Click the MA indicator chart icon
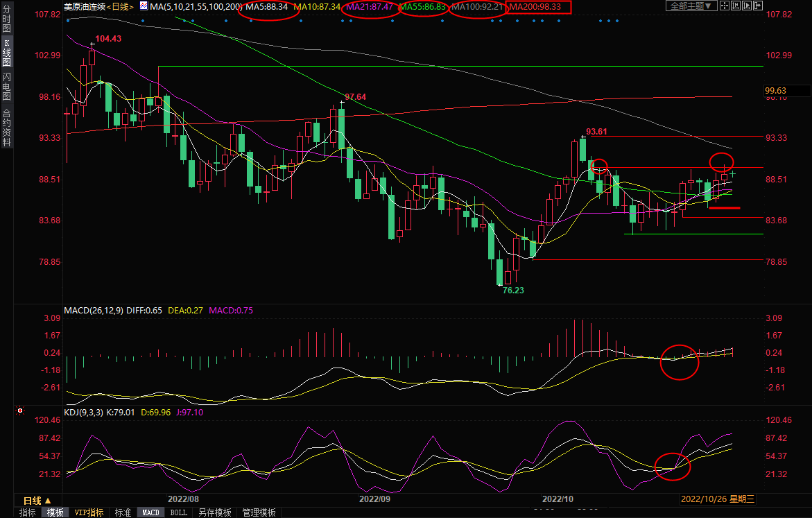 click(x=144, y=6)
